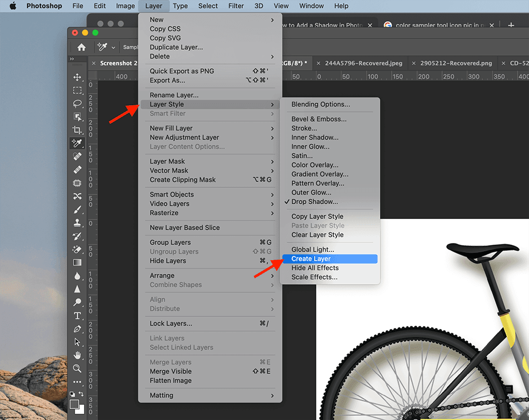Open the tool preset picker dropdown

coord(113,47)
